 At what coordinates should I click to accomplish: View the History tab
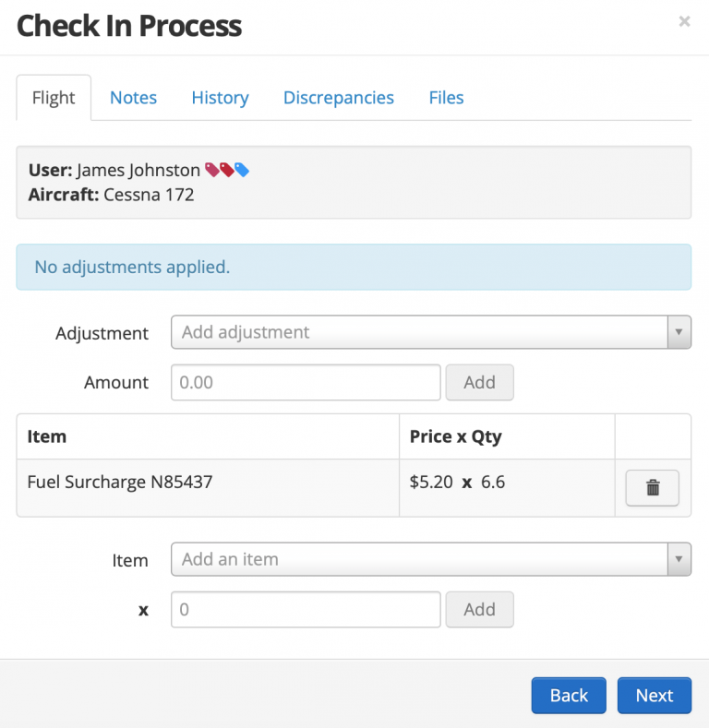pyautogui.click(x=220, y=98)
